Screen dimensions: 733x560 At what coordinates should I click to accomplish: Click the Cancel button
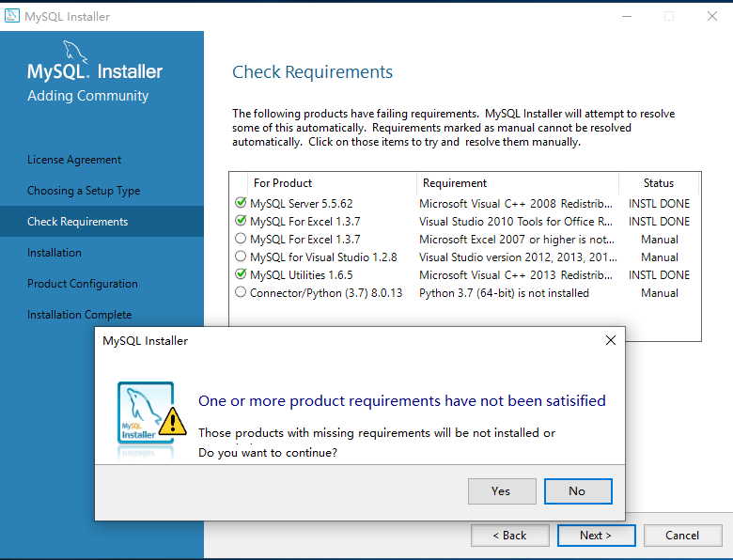tap(682, 536)
